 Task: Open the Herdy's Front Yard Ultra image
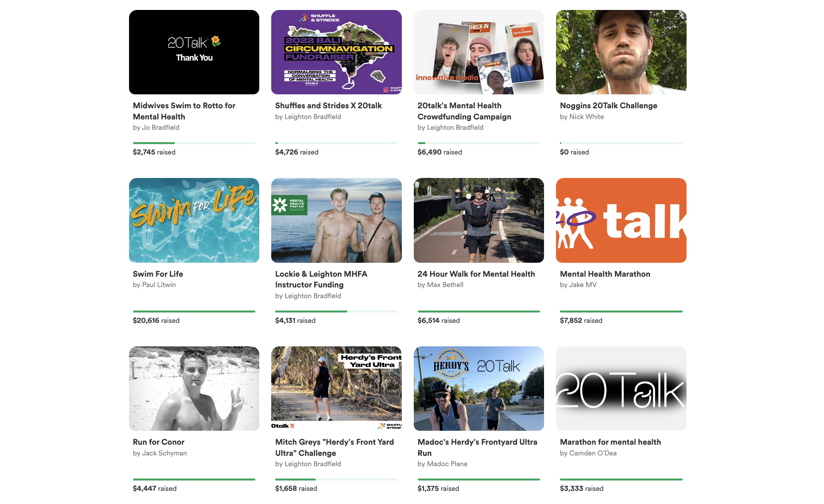336,388
